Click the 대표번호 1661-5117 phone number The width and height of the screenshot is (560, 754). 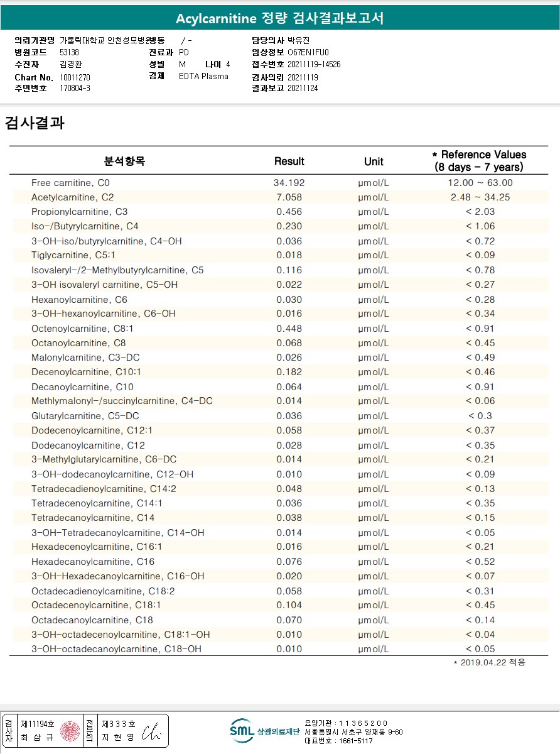(338, 741)
